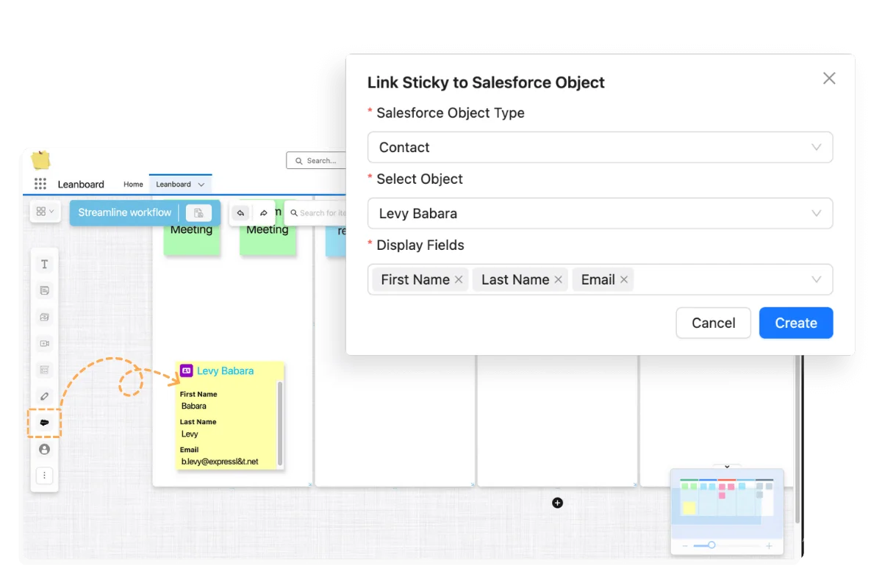The image size is (882, 588).
Task: Select the video tool in the left toolbar
Action: (x=44, y=343)
